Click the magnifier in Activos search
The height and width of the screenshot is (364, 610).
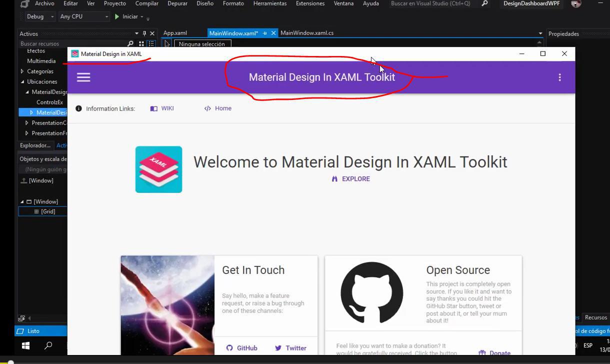pos(130,43)
